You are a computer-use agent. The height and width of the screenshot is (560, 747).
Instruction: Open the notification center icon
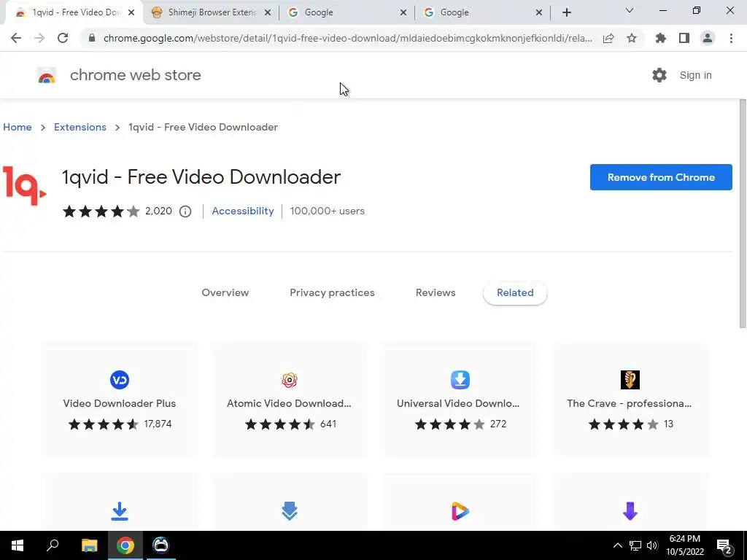click(724, 546)
